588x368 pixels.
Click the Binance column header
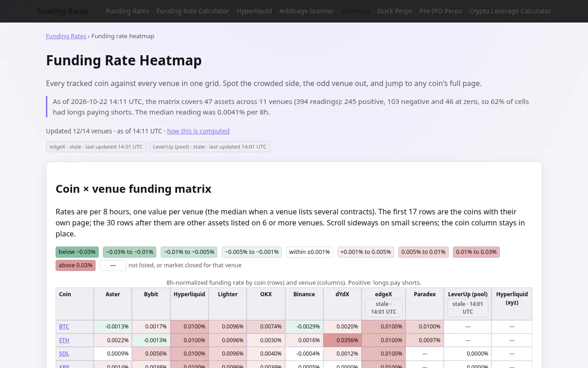(x=304, y=304)
